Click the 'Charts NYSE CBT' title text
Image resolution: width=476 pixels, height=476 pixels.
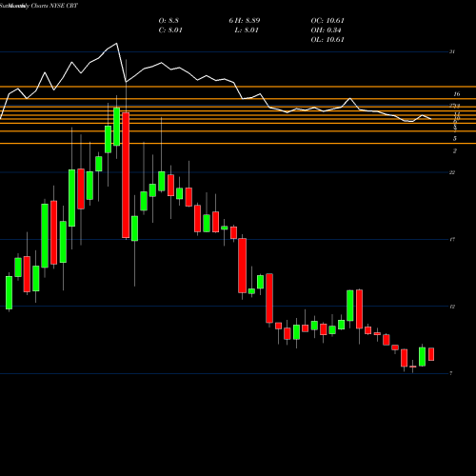pos(54,6)
